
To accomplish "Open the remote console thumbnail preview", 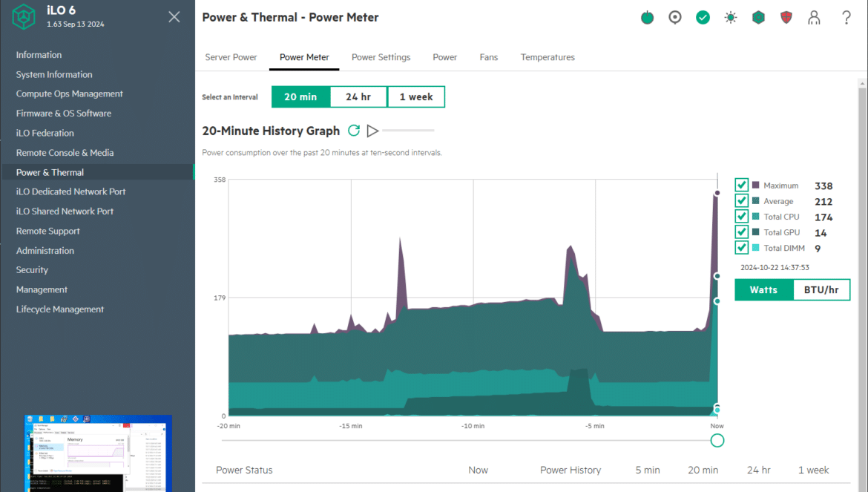I will click(98, 453).
